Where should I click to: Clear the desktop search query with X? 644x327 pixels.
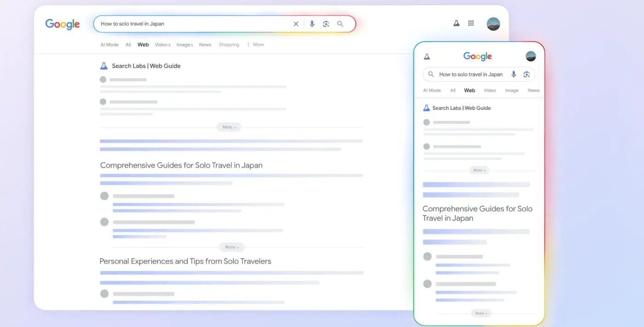click(296, 24)
